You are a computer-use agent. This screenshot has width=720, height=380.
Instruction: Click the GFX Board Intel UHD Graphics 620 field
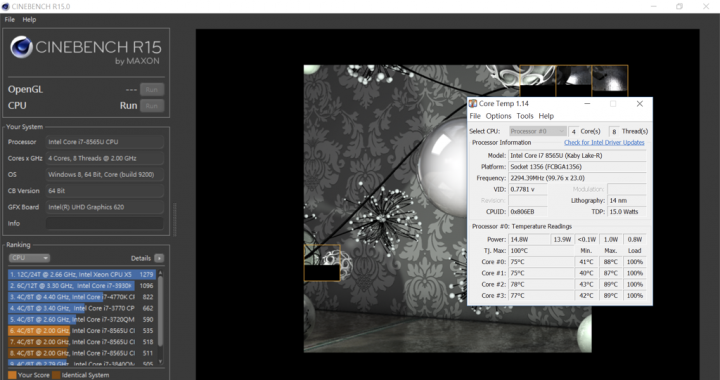tap(105, 207)
